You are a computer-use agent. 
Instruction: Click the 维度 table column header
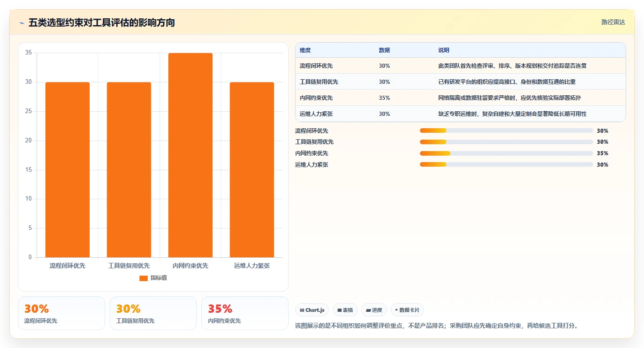(x=305, y=50)
